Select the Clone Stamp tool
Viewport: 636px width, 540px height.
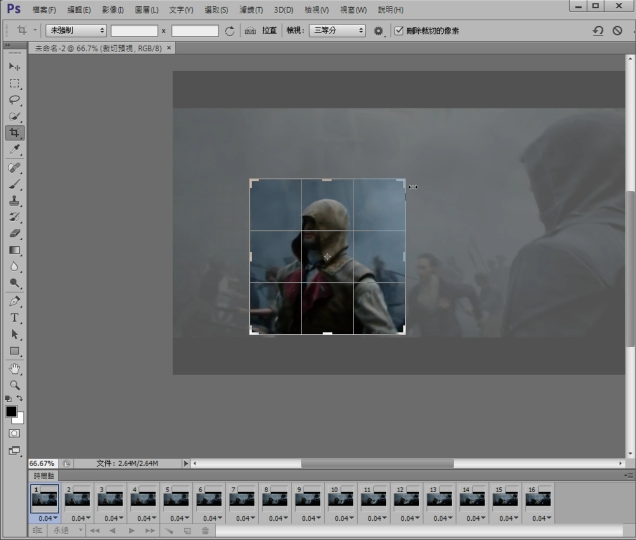tap(14, 200)
